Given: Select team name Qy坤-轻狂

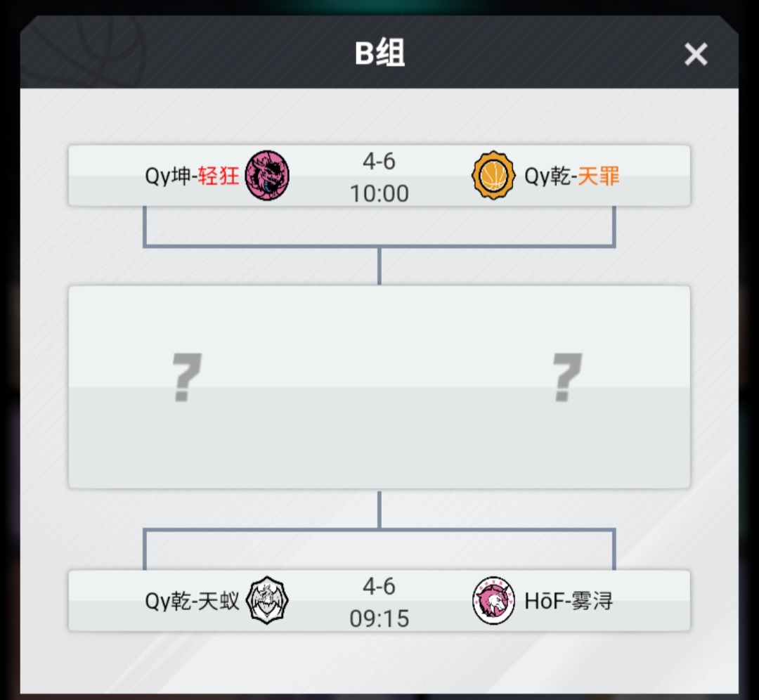Looking at the screenshot, I should point(192,176).
